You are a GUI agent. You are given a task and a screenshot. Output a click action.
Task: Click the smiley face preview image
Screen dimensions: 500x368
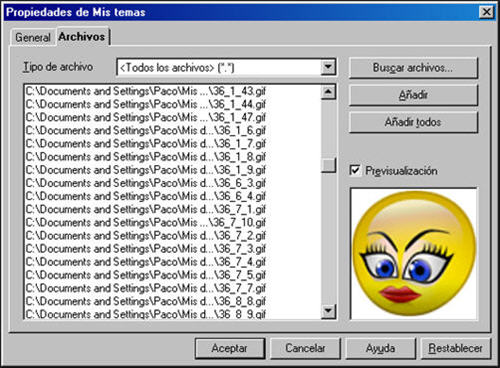[413, 253]
